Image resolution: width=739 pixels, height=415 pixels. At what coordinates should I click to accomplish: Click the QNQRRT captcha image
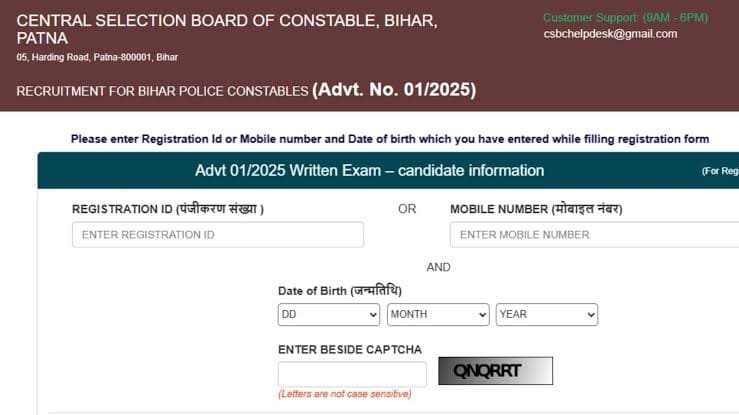pos(495,371)
